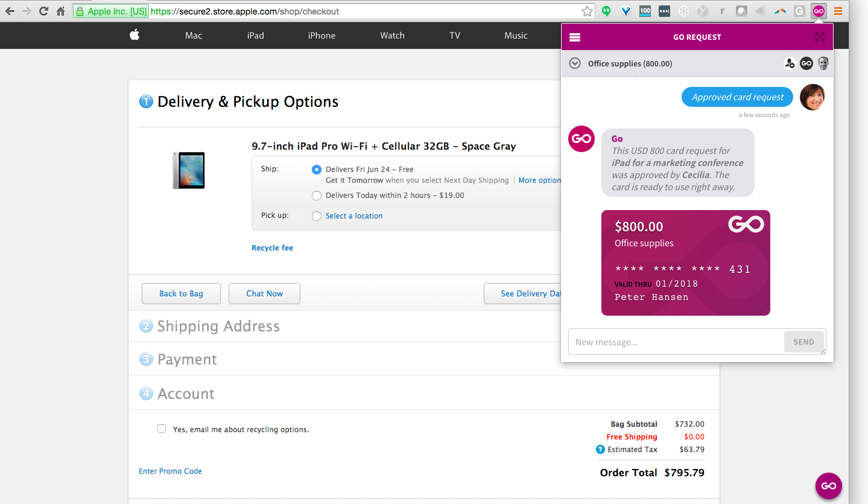
Task: Expand the Shipping Address section
Action: pos(218,327)
